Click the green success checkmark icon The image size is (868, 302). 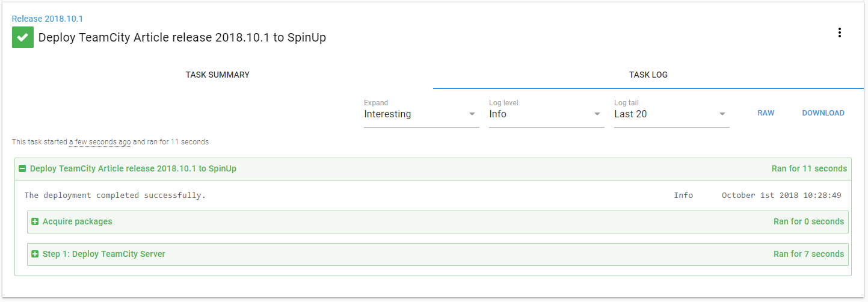(x=23, y=37)
